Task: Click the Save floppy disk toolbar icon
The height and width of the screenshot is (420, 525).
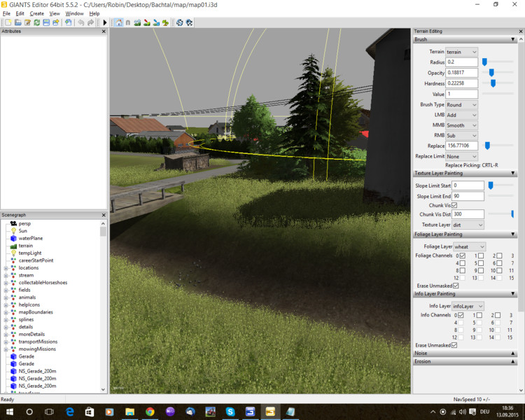Action: (46, 22)
